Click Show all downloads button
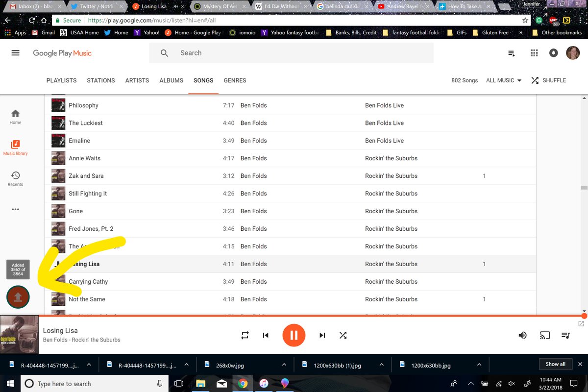 [x=556, y=364]
